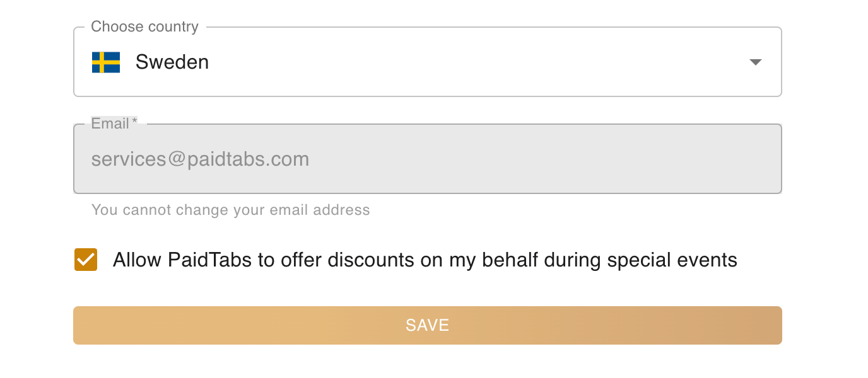Click the disabled Email input field
Screen dimensions: 868x378
(427, 159)
